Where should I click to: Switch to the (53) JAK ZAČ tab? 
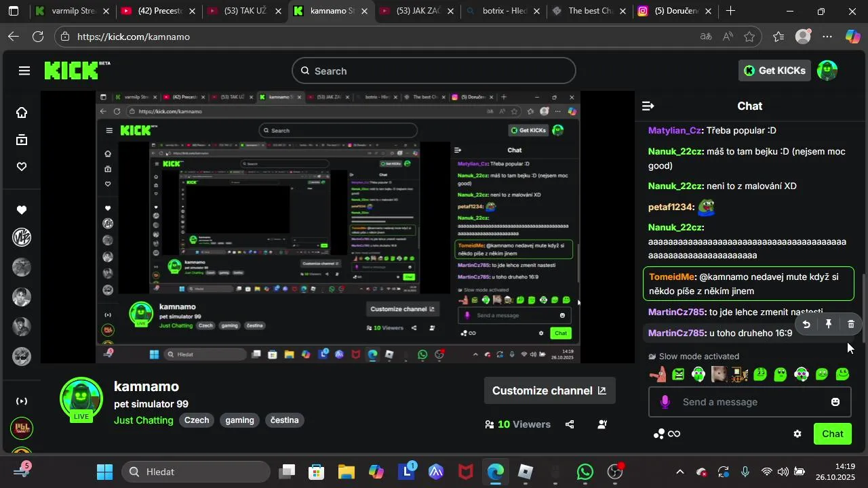tap(418, 12)
